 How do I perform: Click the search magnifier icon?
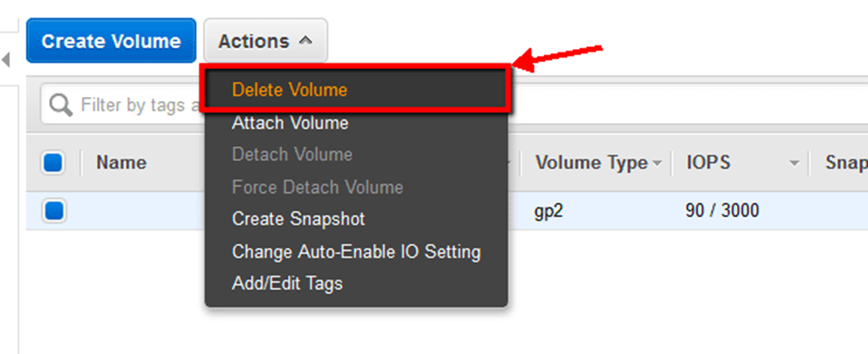(61, 104)
